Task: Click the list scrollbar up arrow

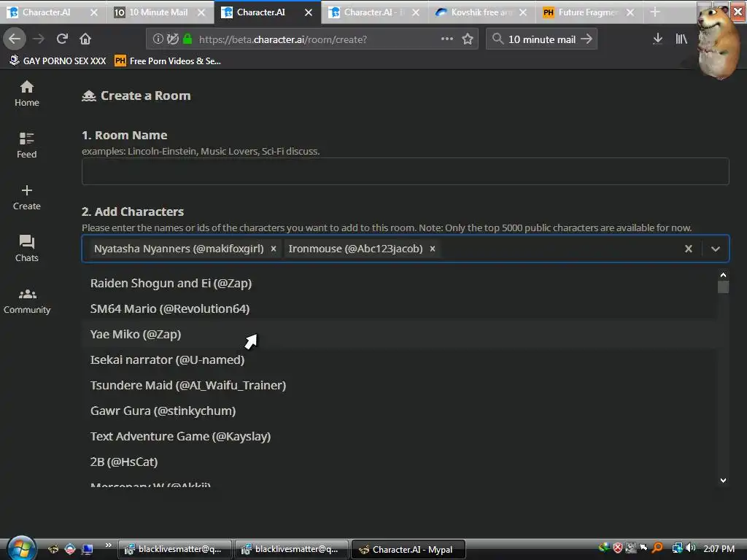Action: tap(723, 275)
